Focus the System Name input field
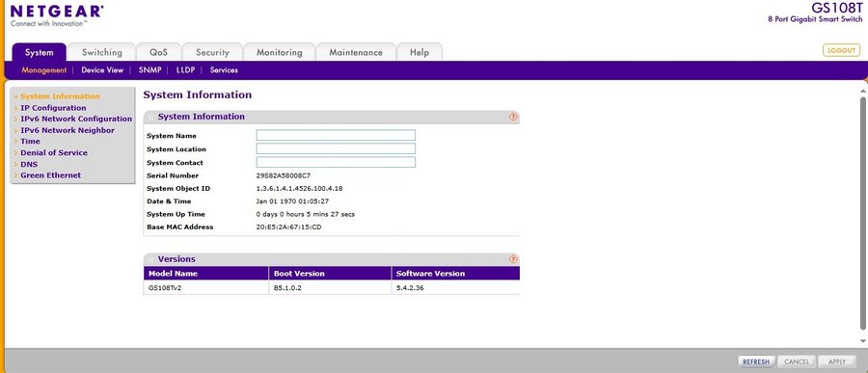 [x=336, y=135]
